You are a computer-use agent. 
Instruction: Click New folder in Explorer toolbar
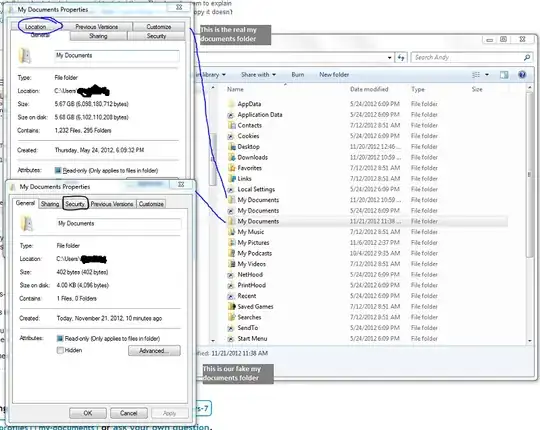[x=334, y=75]
